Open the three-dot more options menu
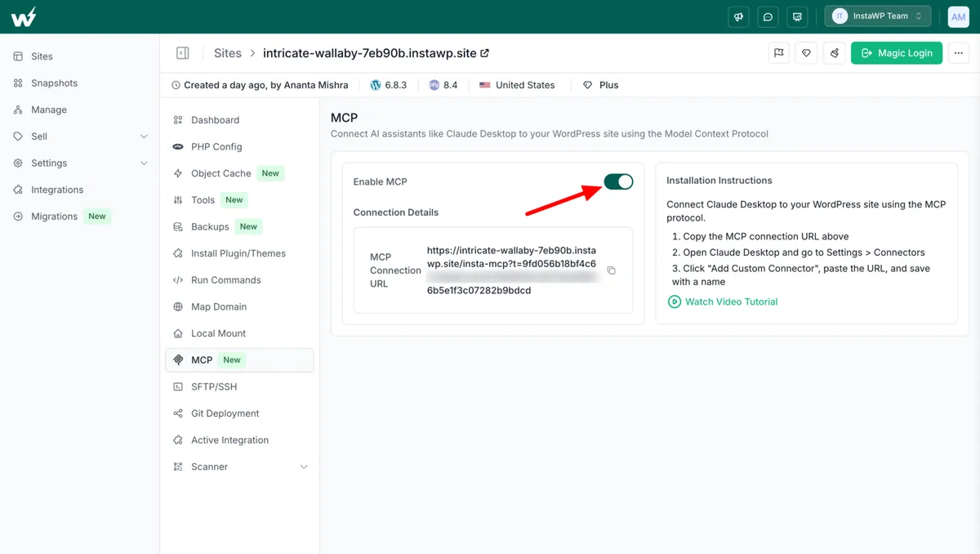 pos(959,53)
